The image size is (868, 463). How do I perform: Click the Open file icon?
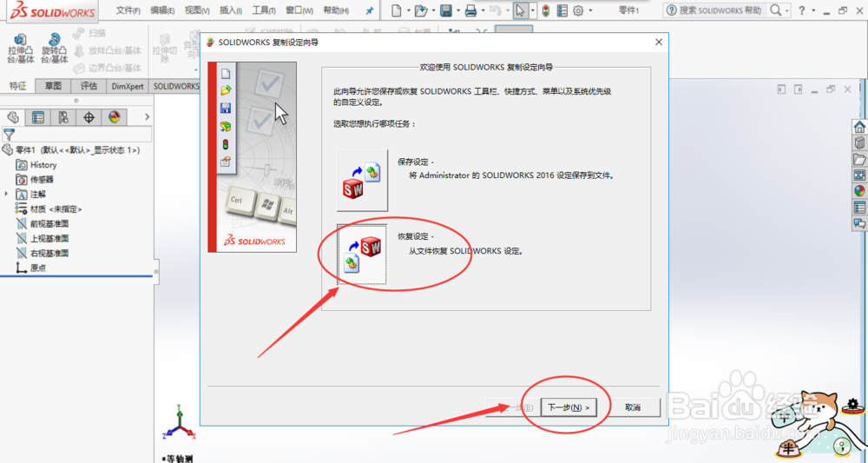[x=421, y=10]
